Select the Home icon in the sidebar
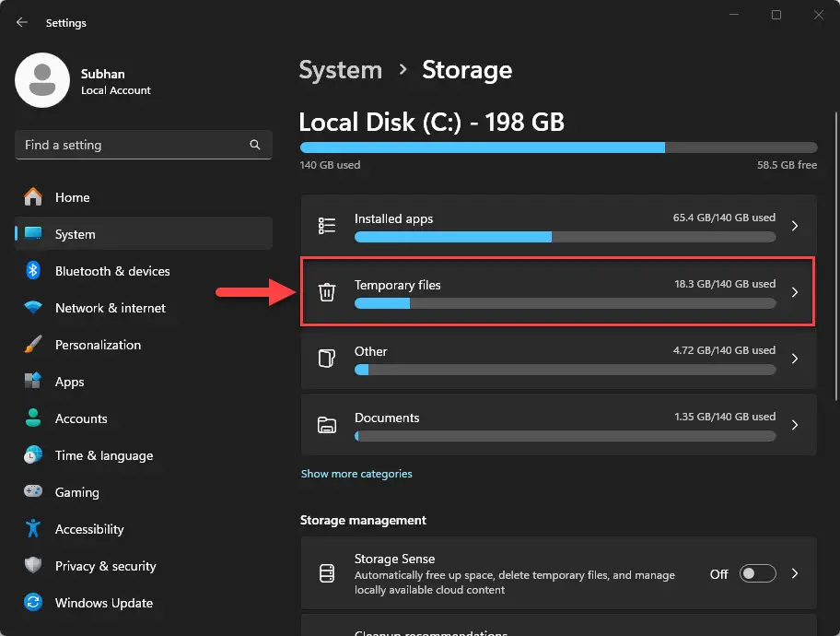Screen dimensions: 840x636 tap(41, 196)
